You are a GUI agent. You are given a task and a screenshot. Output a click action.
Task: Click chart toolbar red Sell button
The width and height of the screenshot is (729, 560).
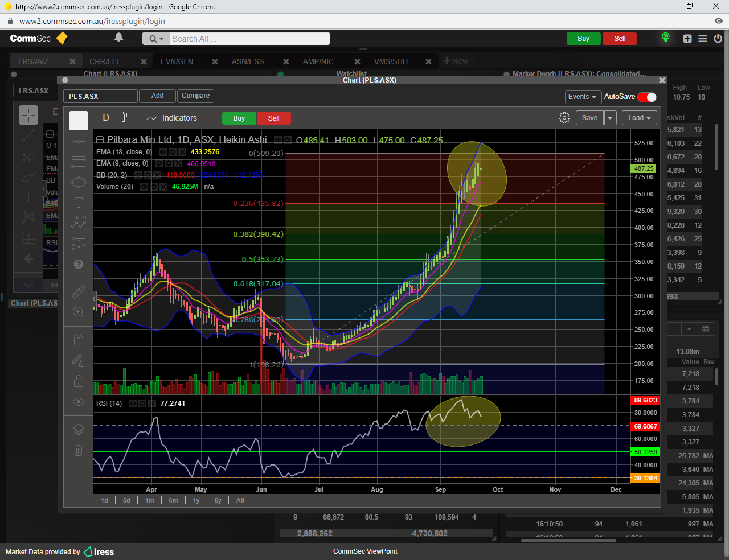(274, 118)
